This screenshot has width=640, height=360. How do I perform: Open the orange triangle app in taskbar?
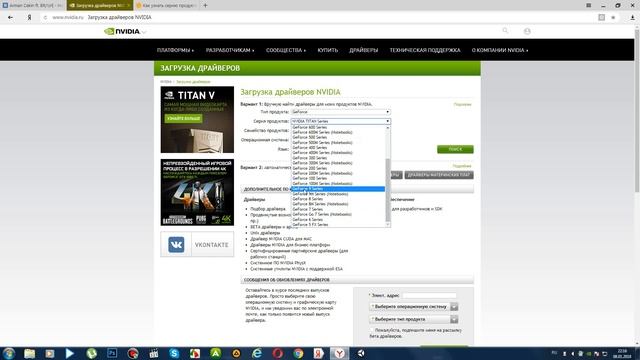click(x=236, y=353)
